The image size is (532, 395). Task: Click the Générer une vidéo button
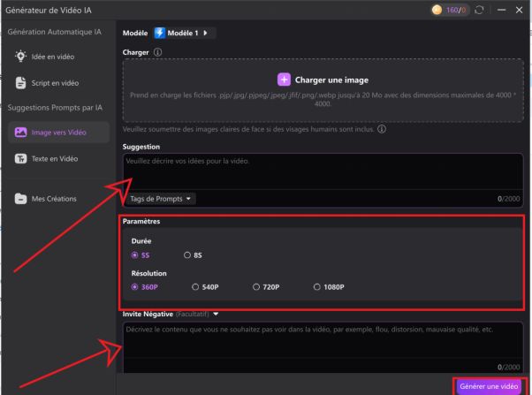489,386
